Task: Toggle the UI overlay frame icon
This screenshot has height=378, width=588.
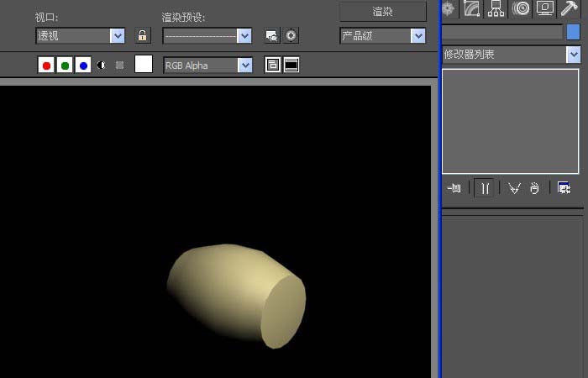Action: (273, 65)
